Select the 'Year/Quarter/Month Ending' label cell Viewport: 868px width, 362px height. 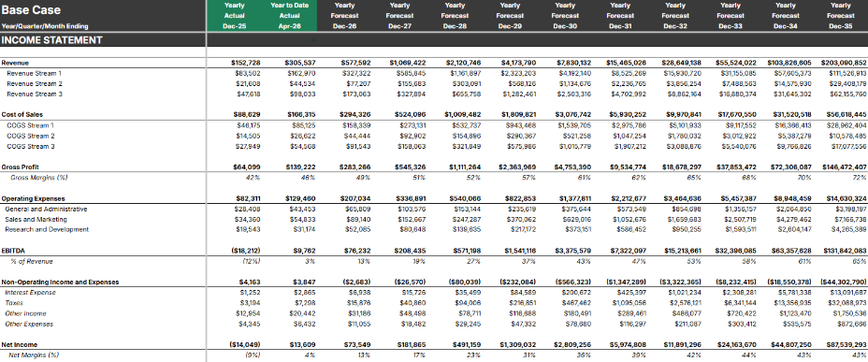tap(45, 26)
